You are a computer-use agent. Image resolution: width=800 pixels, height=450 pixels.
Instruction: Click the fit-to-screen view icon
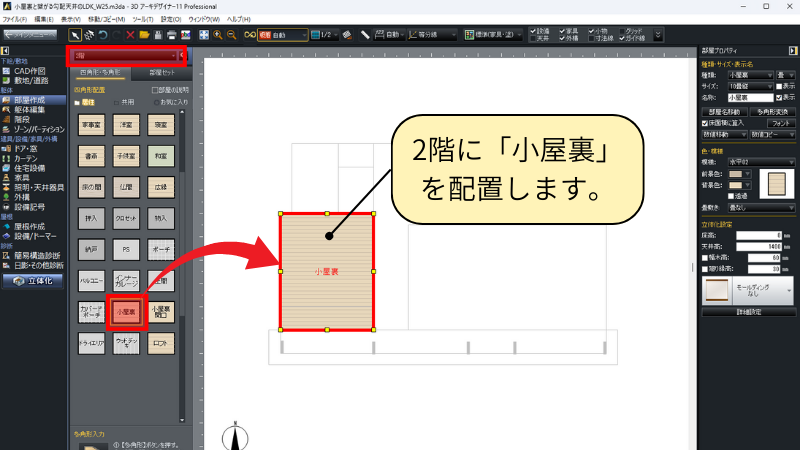point(204,35)
